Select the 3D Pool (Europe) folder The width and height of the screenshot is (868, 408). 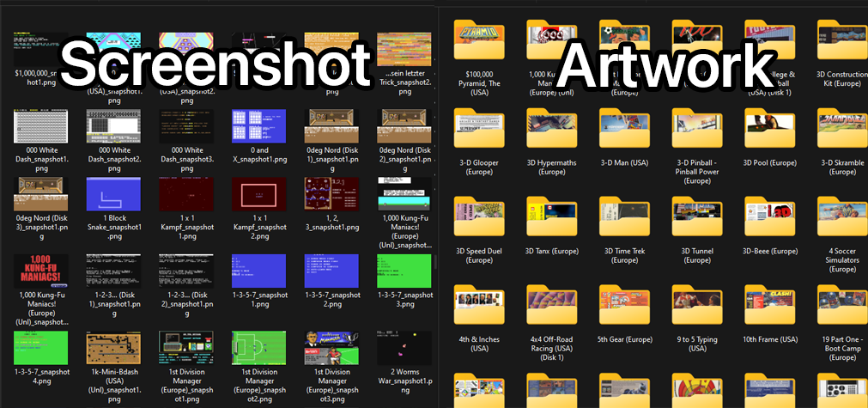770,128
